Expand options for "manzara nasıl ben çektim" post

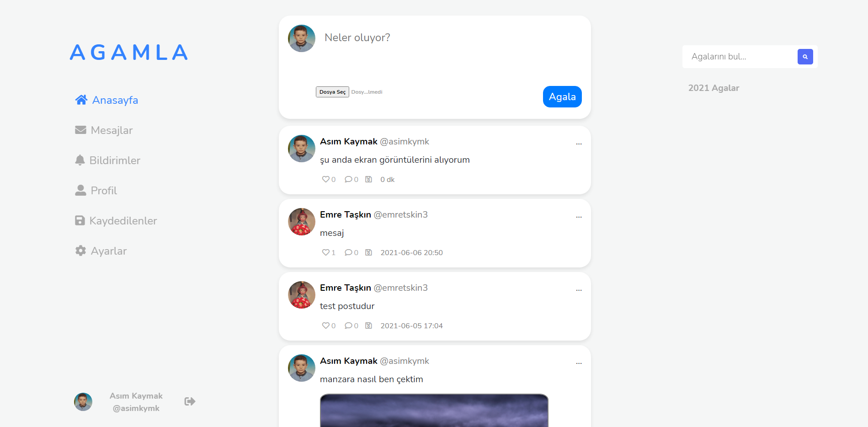pyautogui.click(x=579, y=363)
